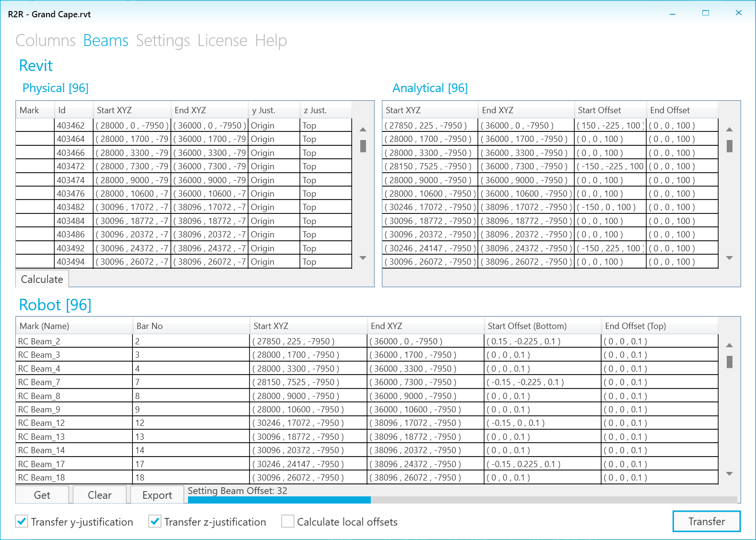Viewport: 756px width, 540px height.
Task: Open the Columns tab
Action: pos(46,41)
